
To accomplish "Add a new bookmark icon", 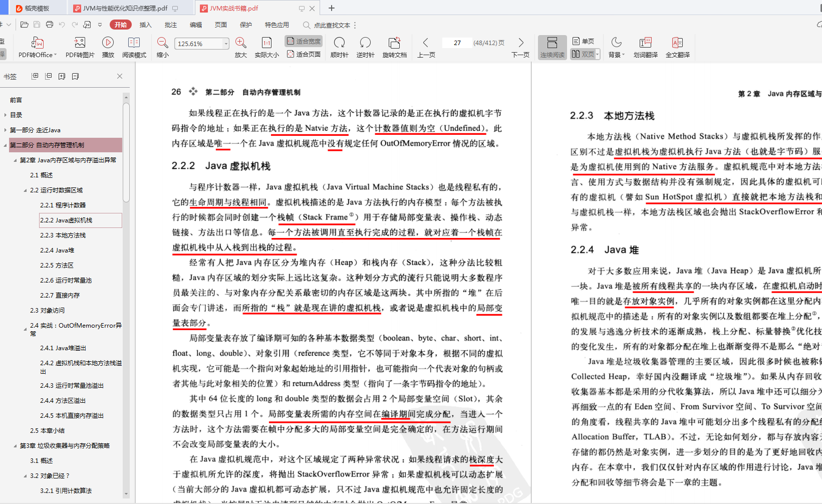I will click(62, 76).
